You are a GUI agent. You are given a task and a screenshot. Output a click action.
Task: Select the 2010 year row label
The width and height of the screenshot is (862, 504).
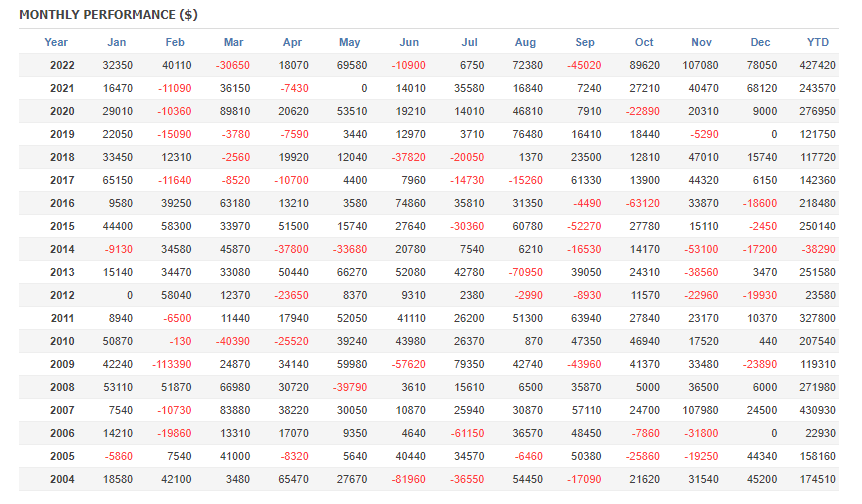click(x=62, y=341)
